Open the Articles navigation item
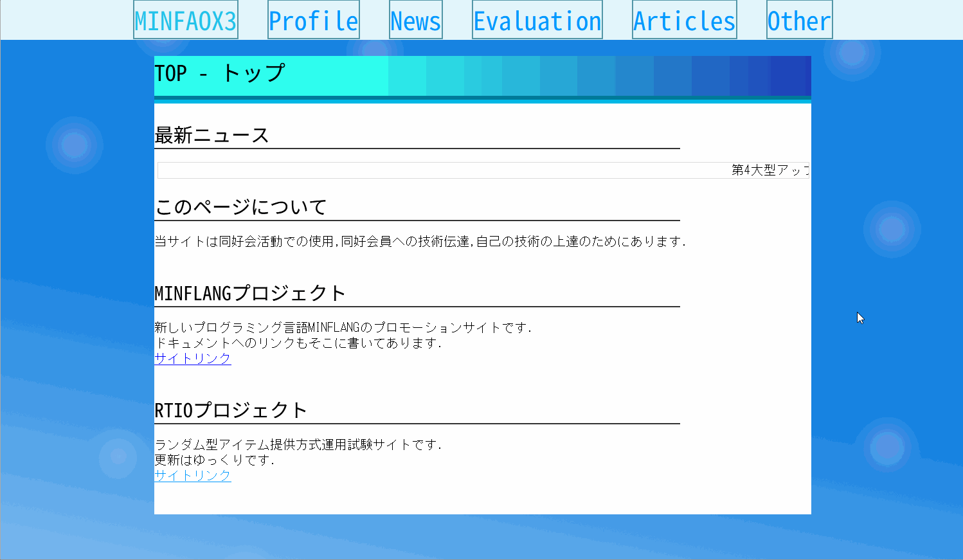963x560 pixels. (684, 21)
